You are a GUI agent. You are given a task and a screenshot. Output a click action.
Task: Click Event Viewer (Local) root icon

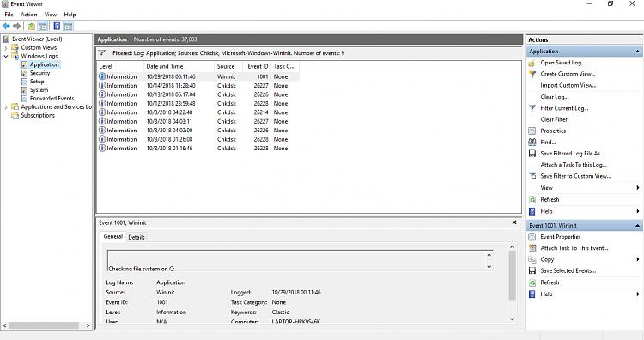(x=6, y=39)
